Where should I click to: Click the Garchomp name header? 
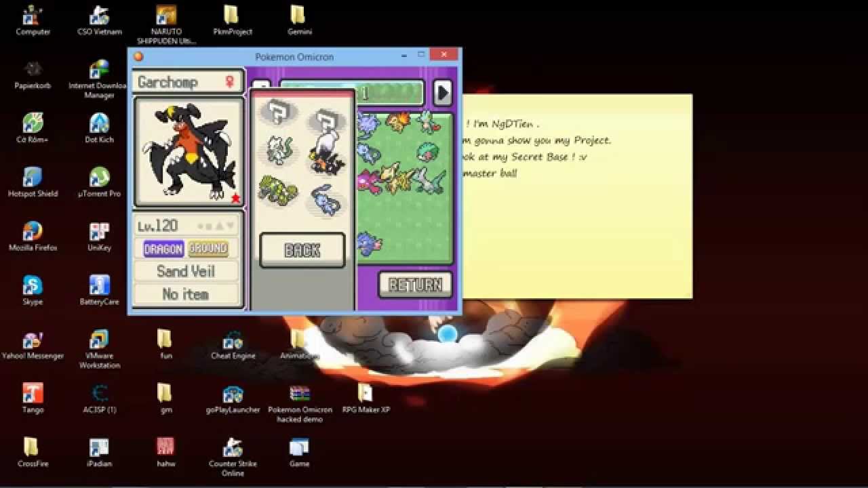click(x=186, y=82)
